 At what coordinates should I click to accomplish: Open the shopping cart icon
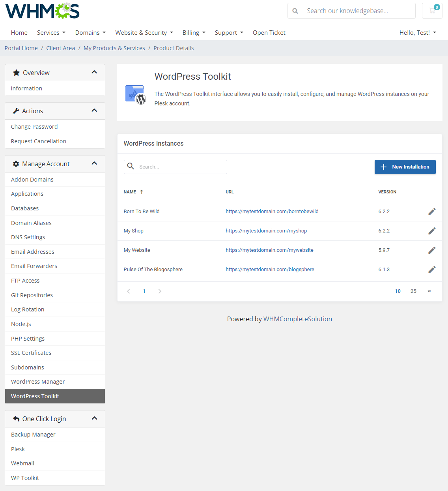pos(432,11)
